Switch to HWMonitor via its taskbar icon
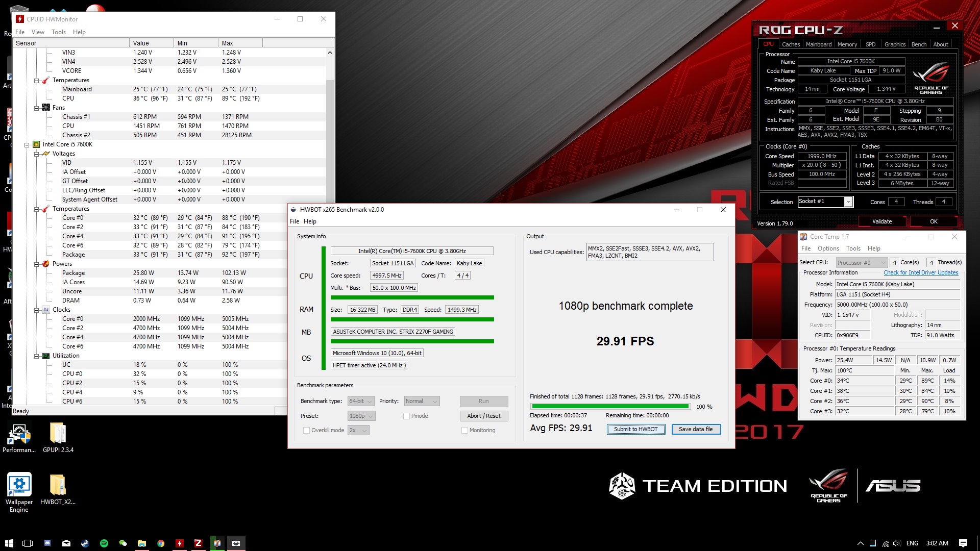The height and width of the screenshot is (551, 980). click(180, 543)
